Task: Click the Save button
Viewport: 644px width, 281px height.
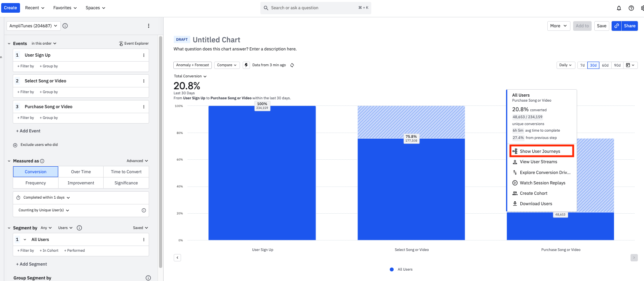Action: click(x=601, y=26)
